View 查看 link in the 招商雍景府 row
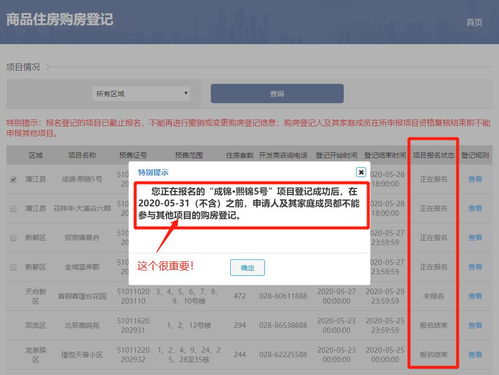The width and height of the screenshot is (499, 375). pos(475,238)
